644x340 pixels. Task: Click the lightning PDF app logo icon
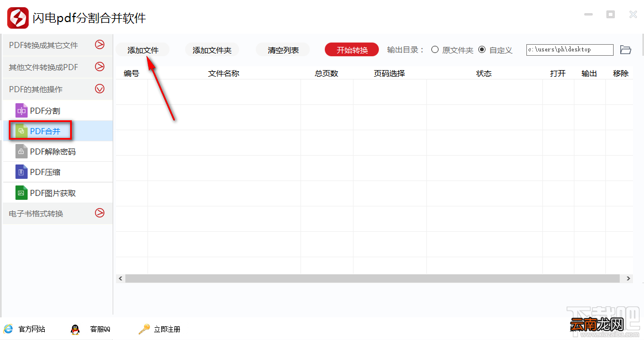click(18, 18)
